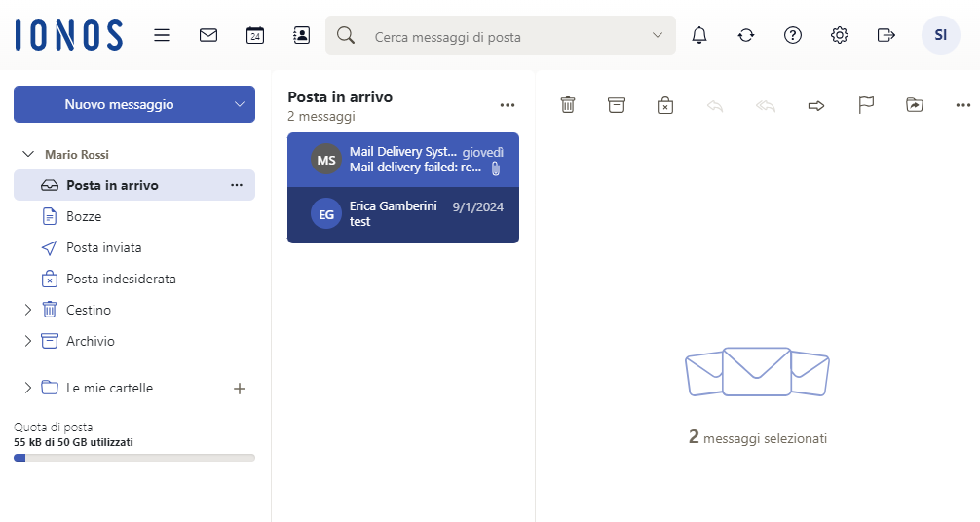
Task: Forward the selected messages
Action: 816,105
